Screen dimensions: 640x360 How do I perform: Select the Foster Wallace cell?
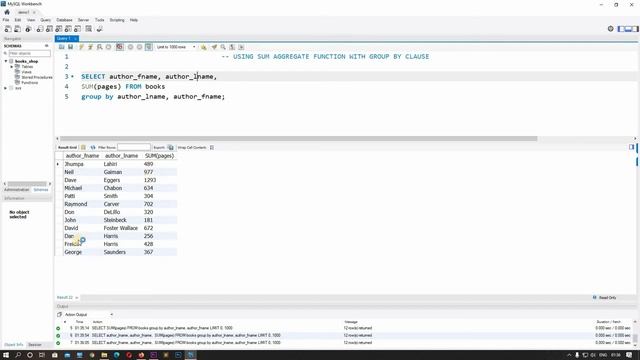[122, 228]
